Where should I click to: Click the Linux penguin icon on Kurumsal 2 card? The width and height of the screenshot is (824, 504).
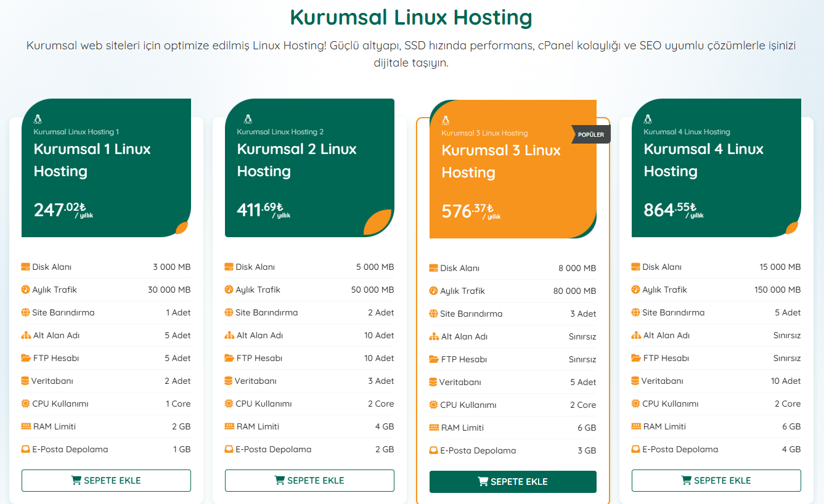pos(248,120)
